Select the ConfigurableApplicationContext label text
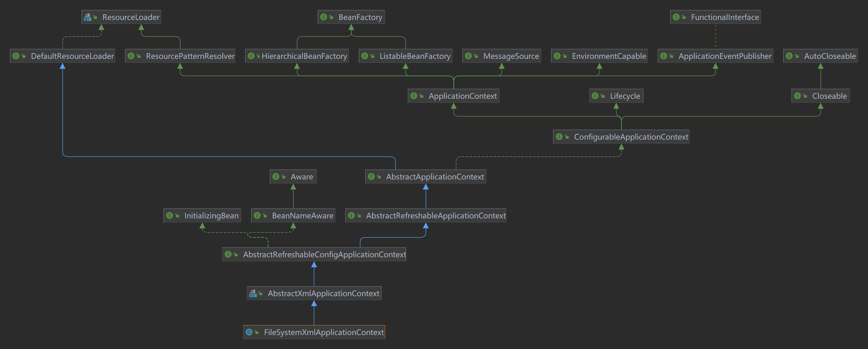 tap(631, 137)
